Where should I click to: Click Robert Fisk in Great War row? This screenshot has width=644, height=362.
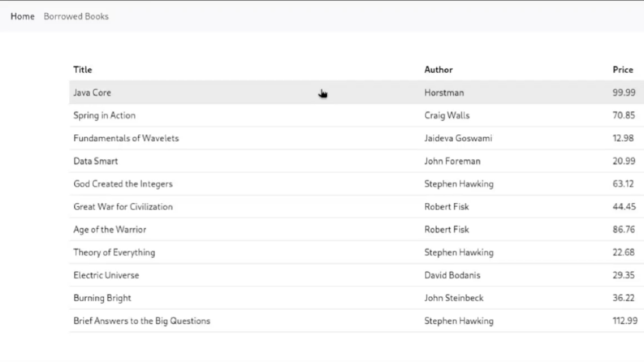(x=447, y=207)
